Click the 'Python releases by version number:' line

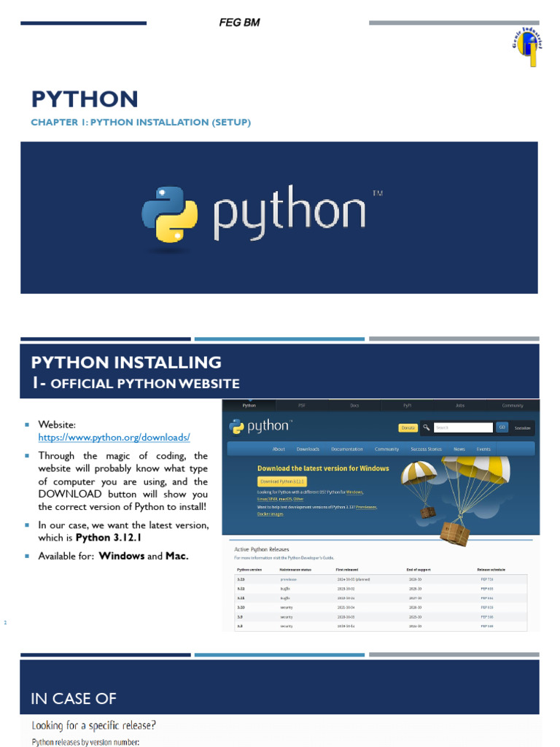85,742
